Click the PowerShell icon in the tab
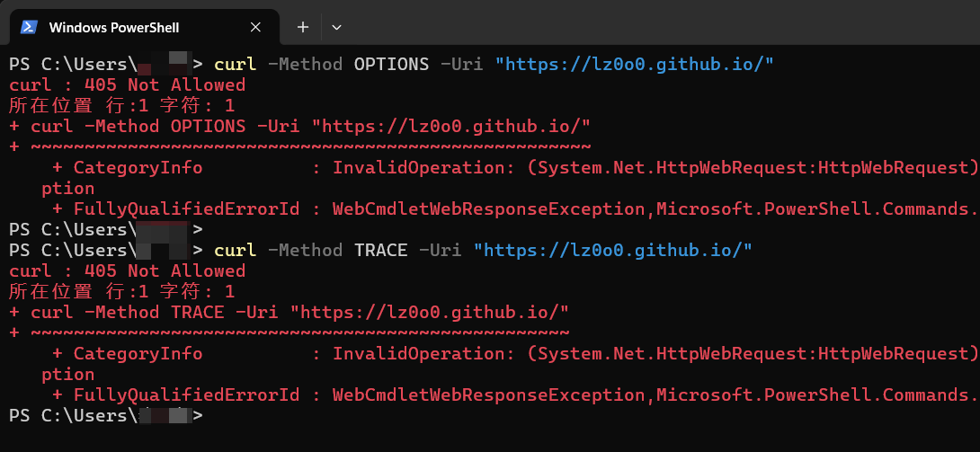 point(28,27)
